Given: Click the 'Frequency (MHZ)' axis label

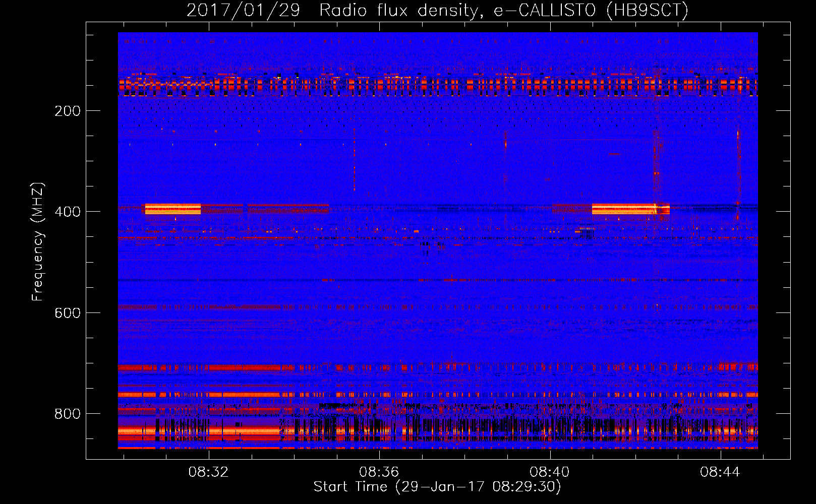Looking at the screenshot, I should point(38,242).
